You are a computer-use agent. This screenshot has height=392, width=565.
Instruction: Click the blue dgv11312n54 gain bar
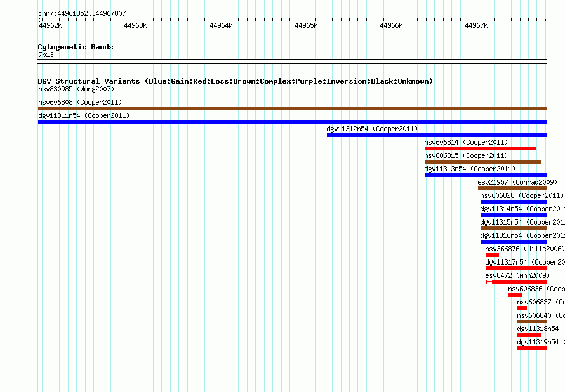coord(437,135)
